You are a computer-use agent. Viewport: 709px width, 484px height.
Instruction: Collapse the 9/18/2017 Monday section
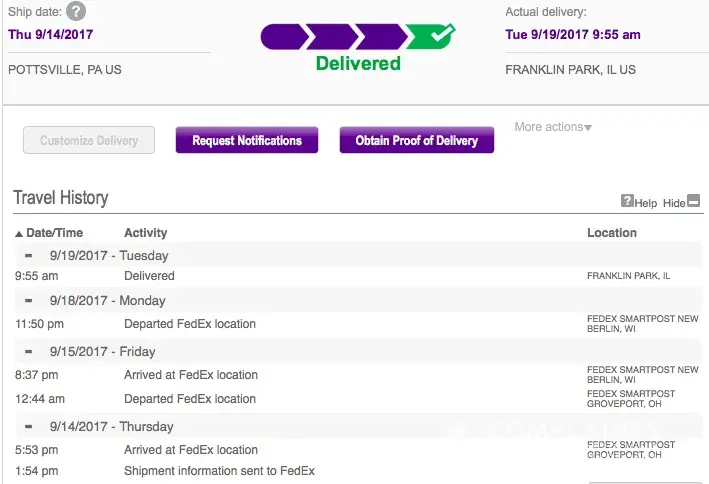(x=29, y=300)
